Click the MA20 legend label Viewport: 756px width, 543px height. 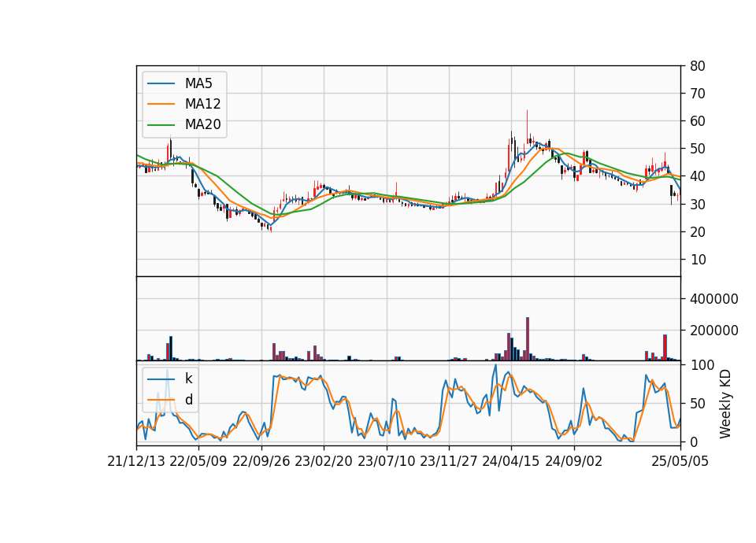click(x=202, y=125)
